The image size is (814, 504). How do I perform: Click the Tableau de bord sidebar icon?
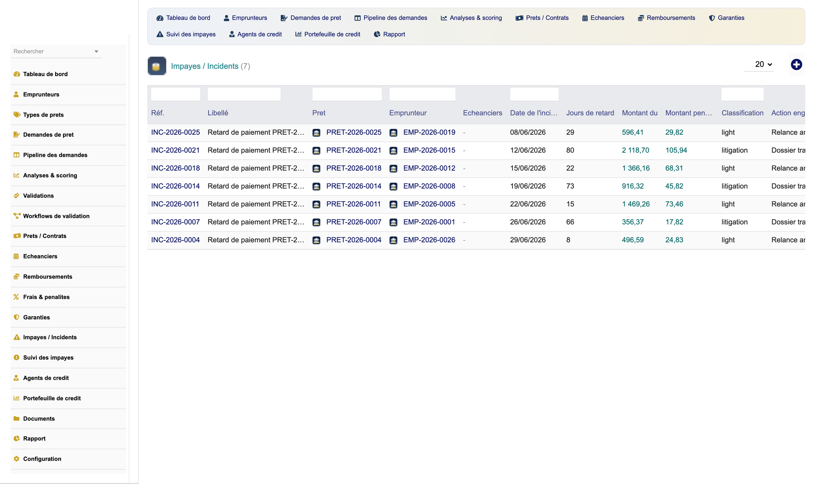[17, 74]
